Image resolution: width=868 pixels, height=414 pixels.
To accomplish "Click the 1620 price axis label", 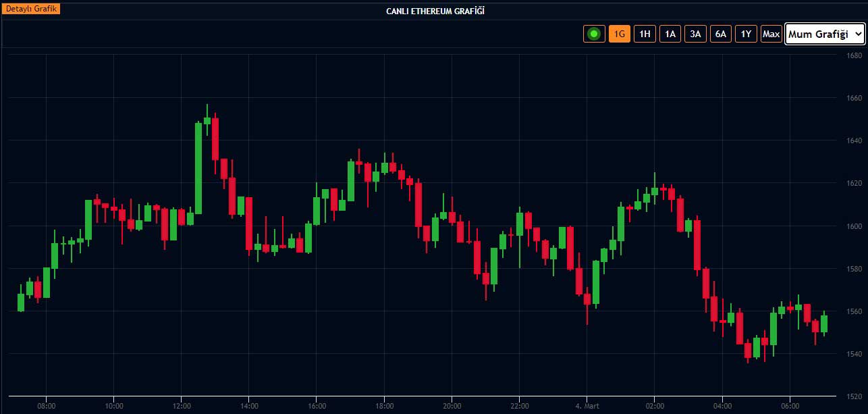I will (855, 183).
